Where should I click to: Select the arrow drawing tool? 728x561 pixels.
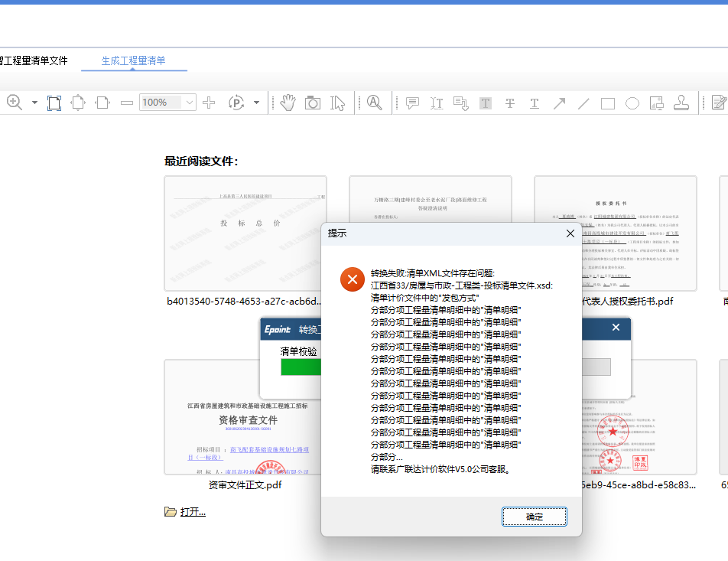click(x=559, y=103)
